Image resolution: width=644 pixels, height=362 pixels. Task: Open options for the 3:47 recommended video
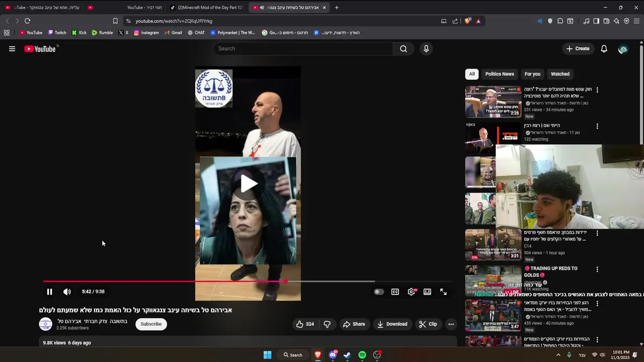(x=597, y=304)
